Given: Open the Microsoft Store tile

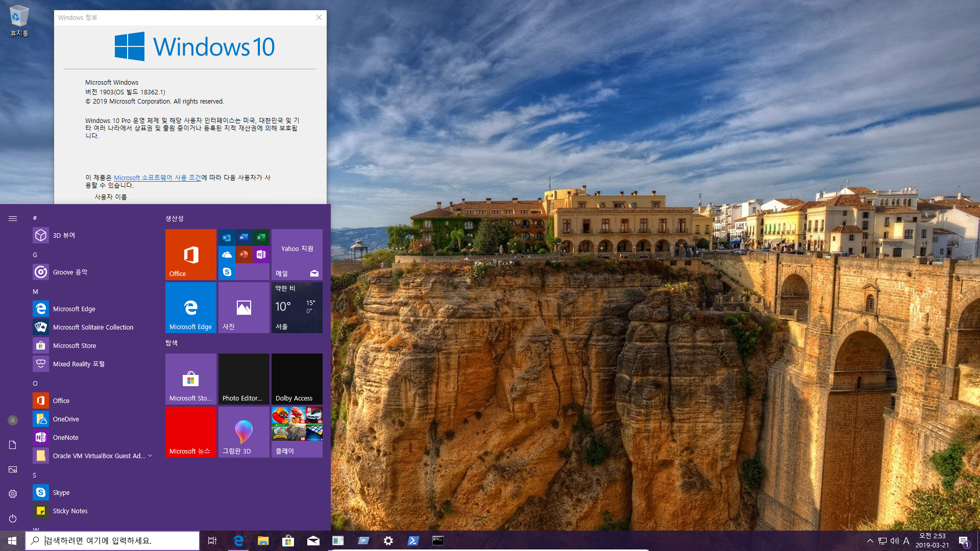Looking at the screenshot, I should (191, 379).
